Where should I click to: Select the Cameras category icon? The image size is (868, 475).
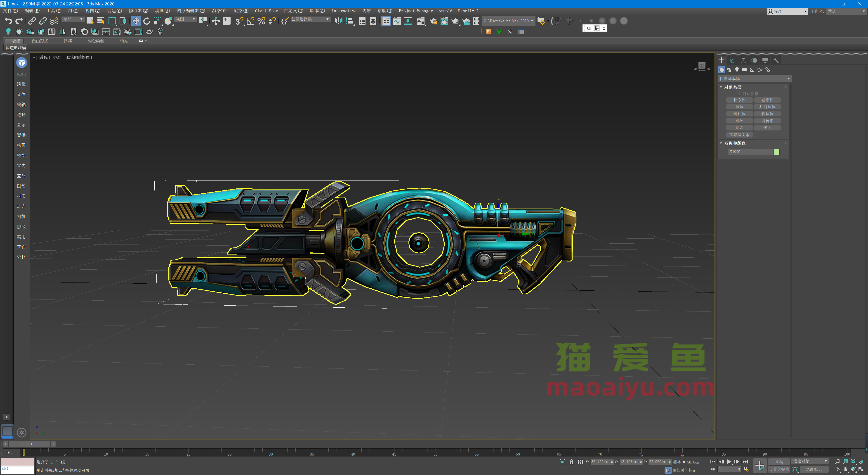(x=744, y=70)
